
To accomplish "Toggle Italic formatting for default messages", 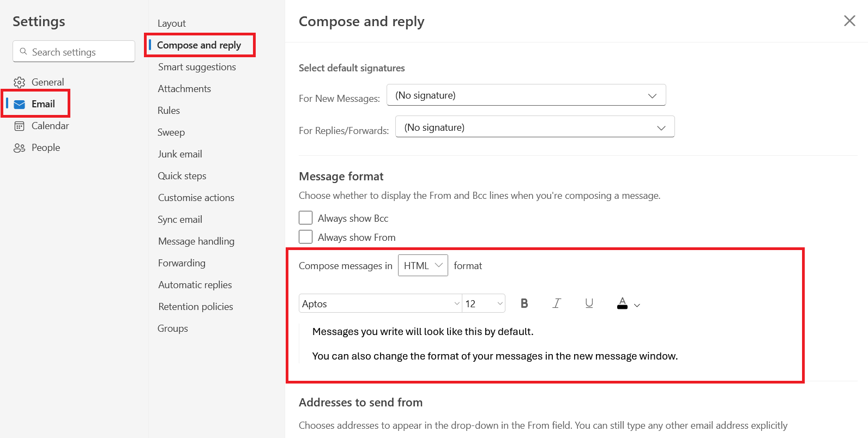I will coord(557,303).
